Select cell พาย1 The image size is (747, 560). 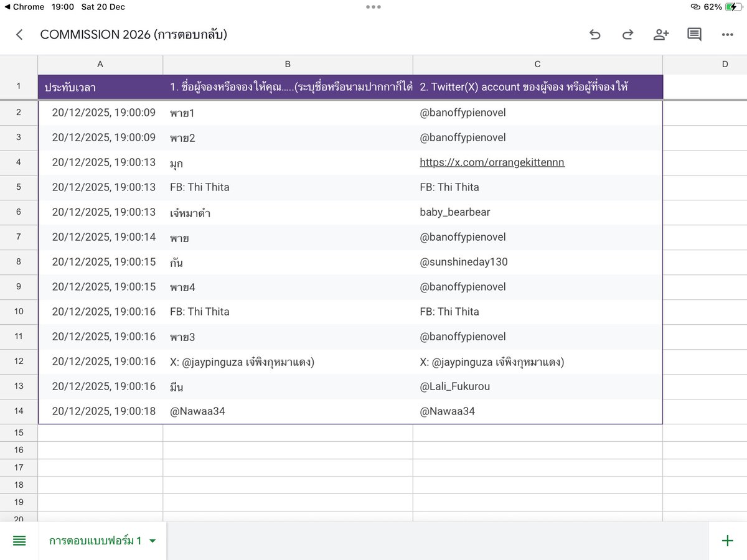[x=288, y=113]
